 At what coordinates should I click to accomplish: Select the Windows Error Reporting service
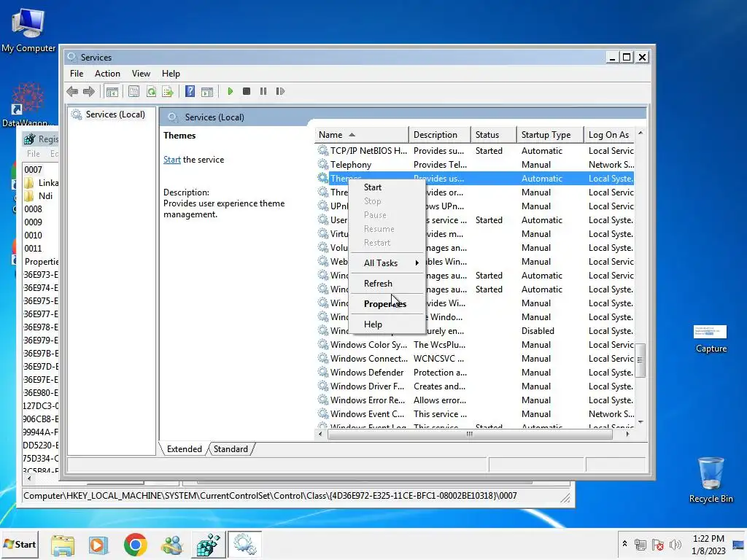[475, 400]
